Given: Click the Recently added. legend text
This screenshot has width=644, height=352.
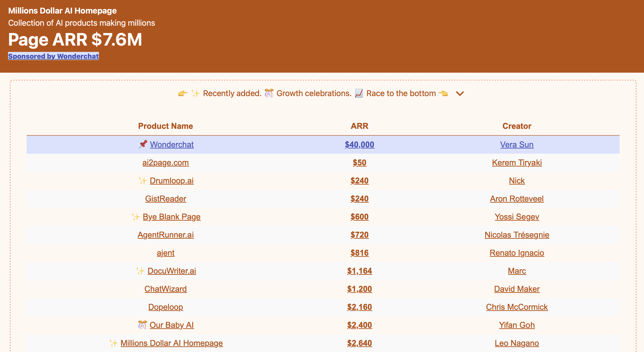Looking at the screenshot, I should pyautogui.click(x=232, y=93).
